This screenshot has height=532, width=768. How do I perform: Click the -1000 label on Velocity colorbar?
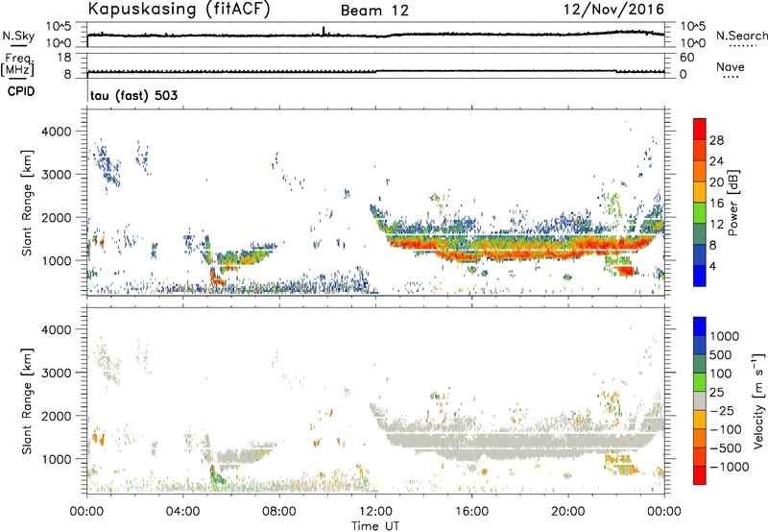729,467
